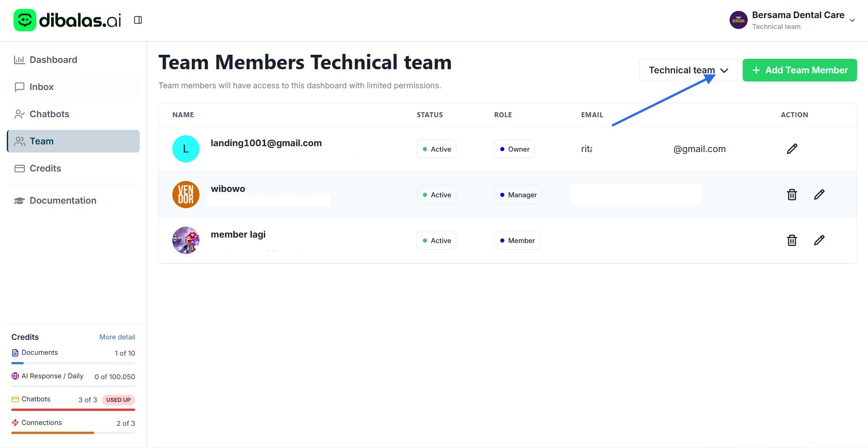Open the Technical team dropdown selector
Image resolution: width=868 pixels, height=448 pixels.
click(x=688, y=70)
